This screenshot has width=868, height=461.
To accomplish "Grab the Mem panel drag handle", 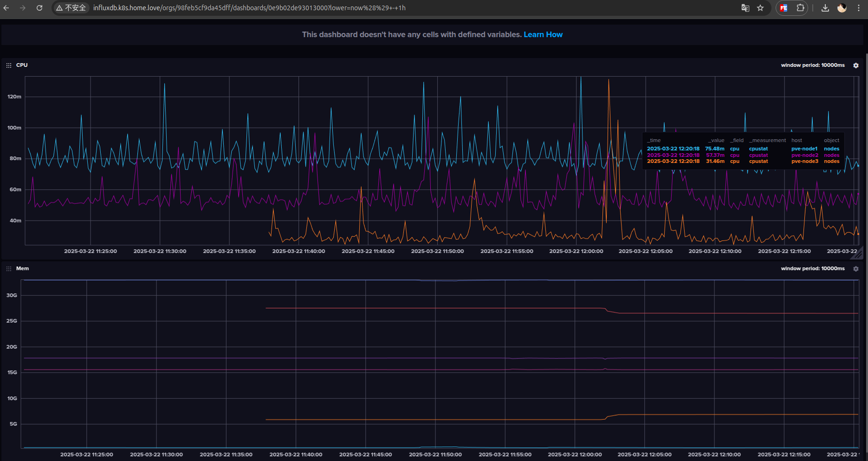I will coord(9,268).
